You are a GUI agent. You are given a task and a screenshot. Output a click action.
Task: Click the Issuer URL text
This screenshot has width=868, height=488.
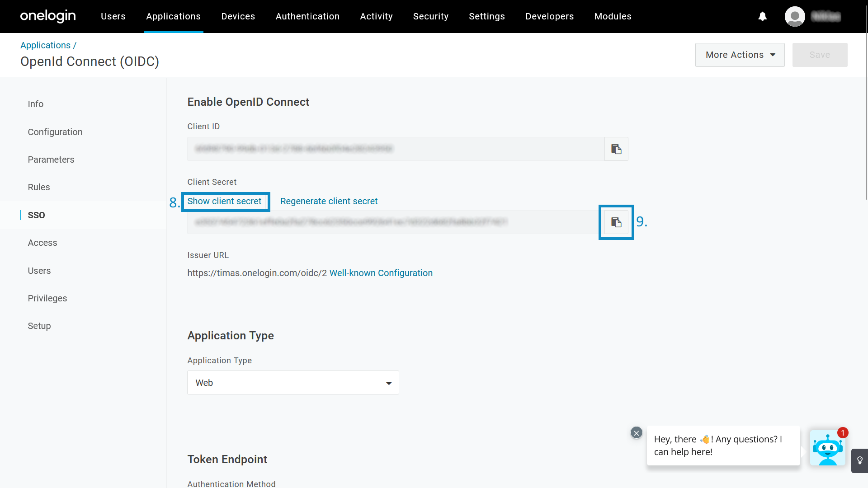tap(257, 273)
